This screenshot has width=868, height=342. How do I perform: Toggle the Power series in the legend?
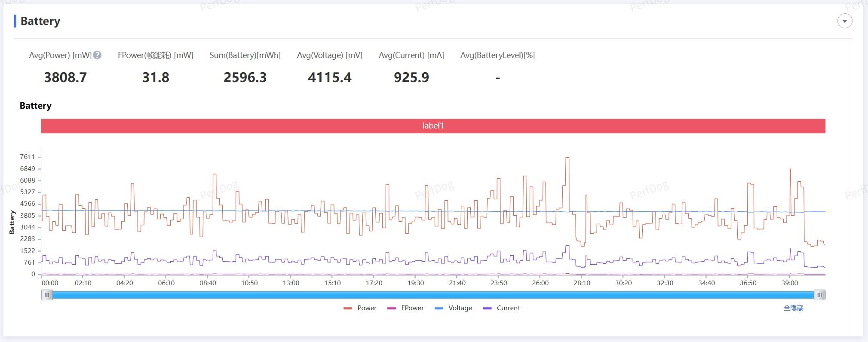click(x=366, y=308)
